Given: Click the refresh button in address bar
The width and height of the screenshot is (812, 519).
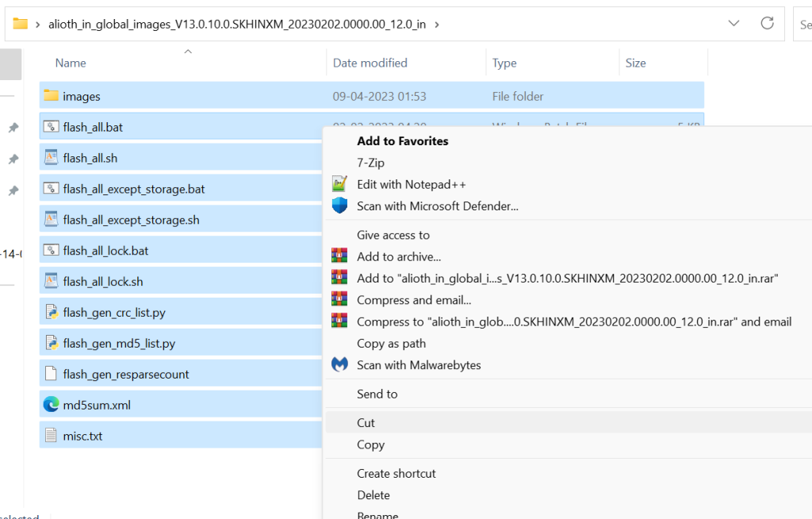Looking at the screenshot, I should 767,24.
